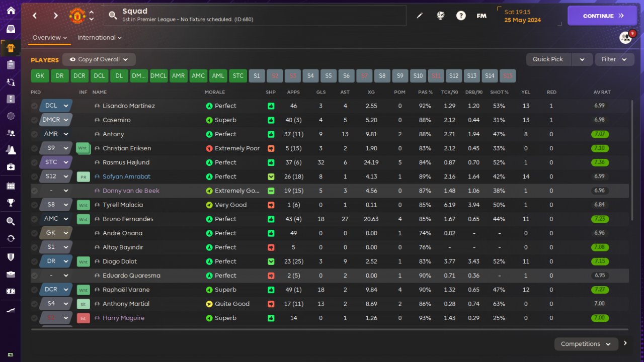Screen dimensions: 644x362
Task: Open the Competitions dropdown
Action: pyautogui.click(x=586, y=344)
